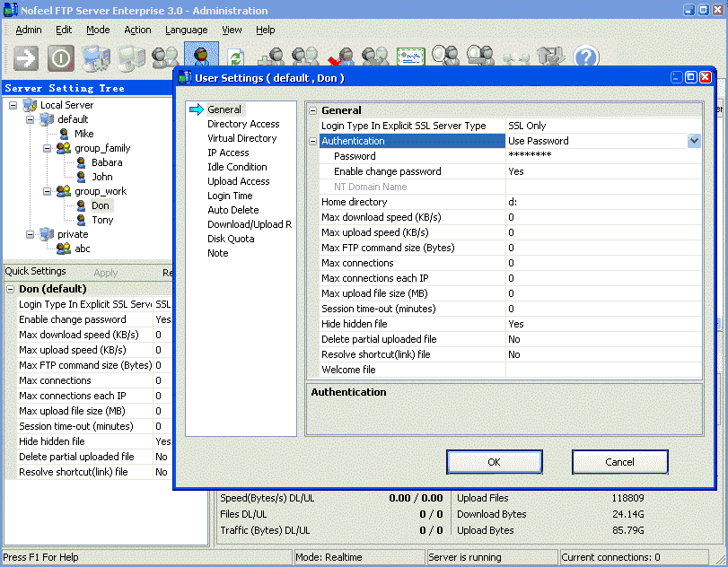Screen dimensions: 728x567
Task: Open Virtual Directory settings page
Action: point(241,138)
